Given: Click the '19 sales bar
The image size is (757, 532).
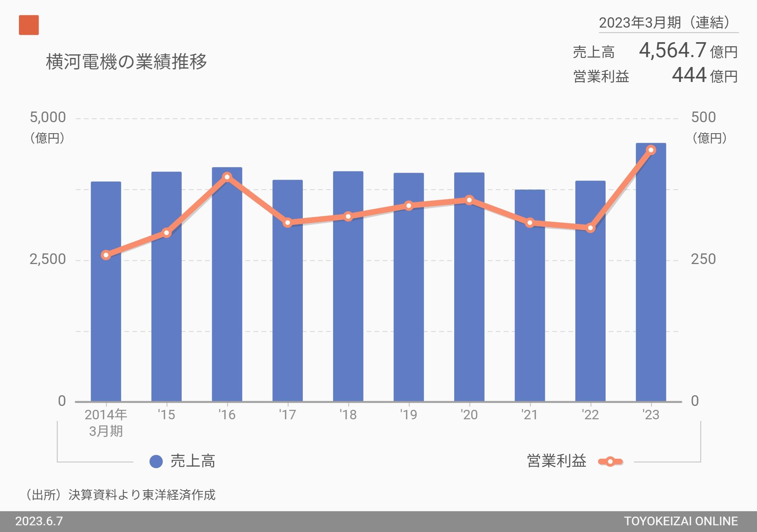Looking at the screenshot, I should pyautogui.click(x=408, y=287).
